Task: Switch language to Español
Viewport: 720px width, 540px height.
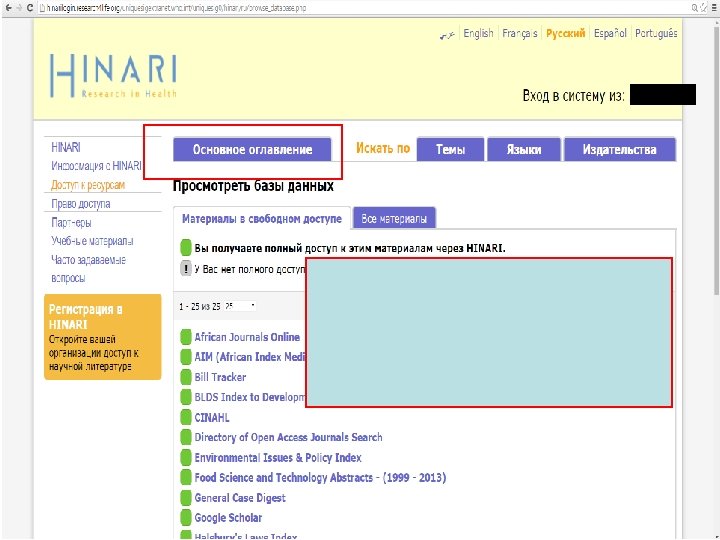Action: (610, 33)
